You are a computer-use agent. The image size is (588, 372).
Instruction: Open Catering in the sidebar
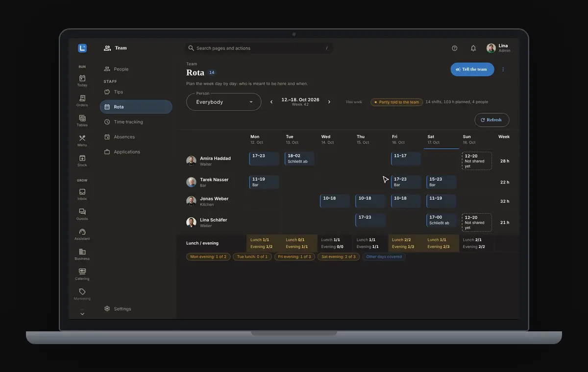(82, 275)
